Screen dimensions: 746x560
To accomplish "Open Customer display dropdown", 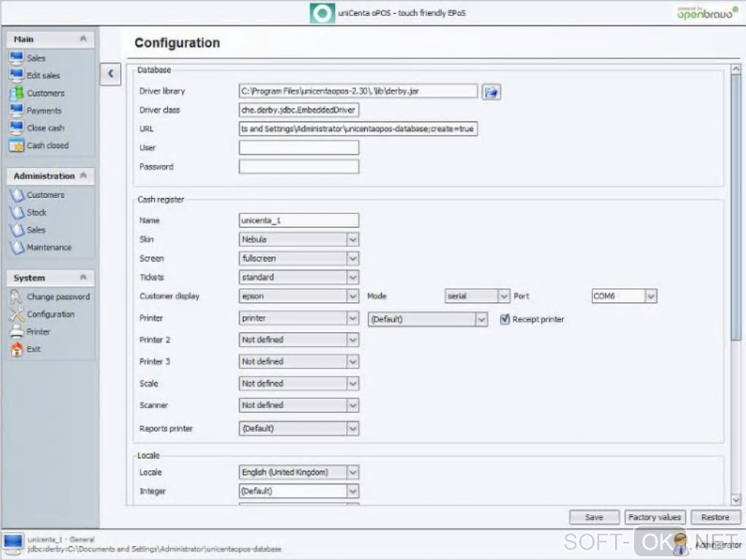I will point(352,296).
